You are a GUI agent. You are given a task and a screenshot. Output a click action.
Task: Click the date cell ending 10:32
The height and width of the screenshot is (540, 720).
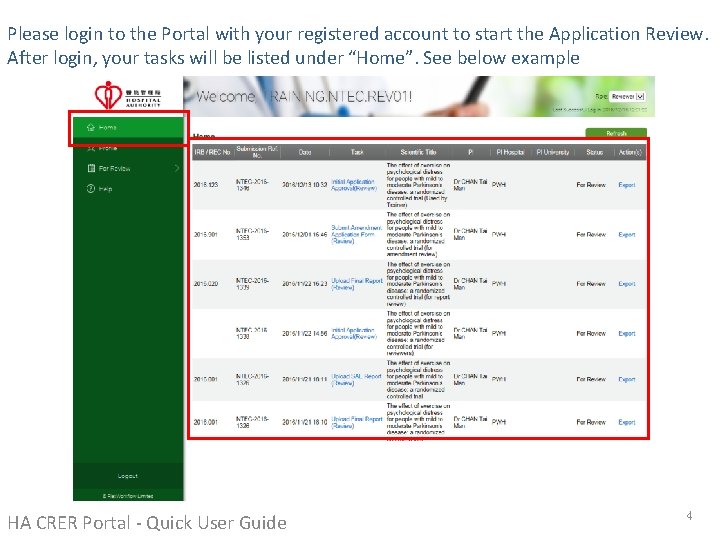click(x=304, y=185)
